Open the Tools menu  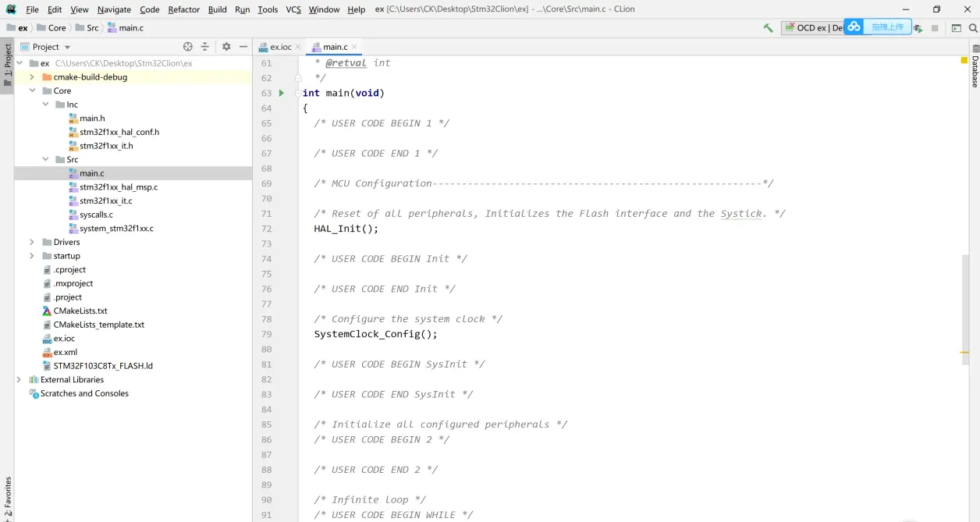[x=268, y=9]
